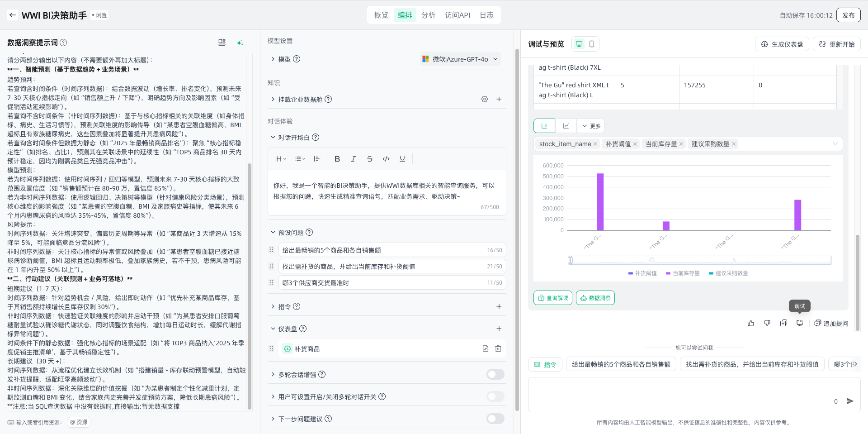Select the line chart view icon
Viewport: 868px width, 434px height.
566,126
